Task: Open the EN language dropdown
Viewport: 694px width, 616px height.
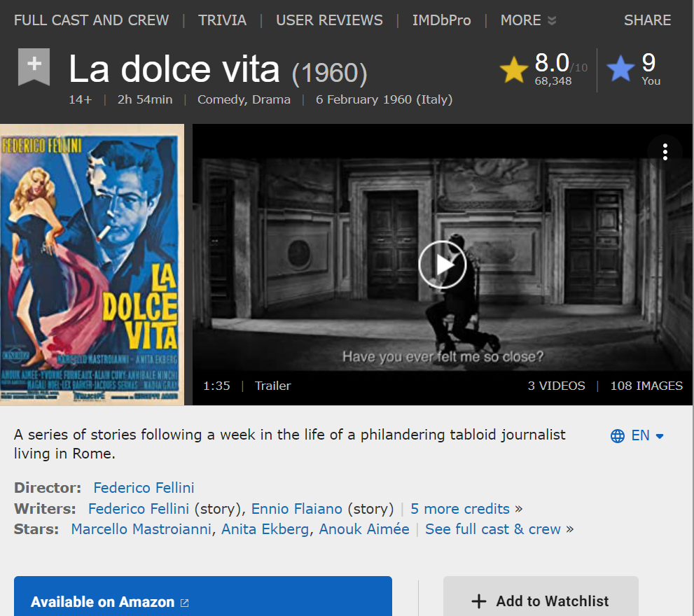Action: (x=648, y=435)
